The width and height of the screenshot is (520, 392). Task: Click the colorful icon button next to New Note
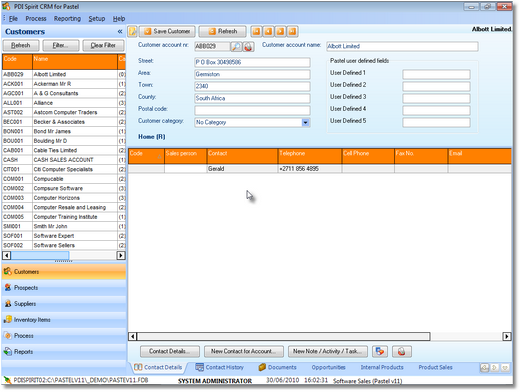pyautogui.click(x=380, y=351)
